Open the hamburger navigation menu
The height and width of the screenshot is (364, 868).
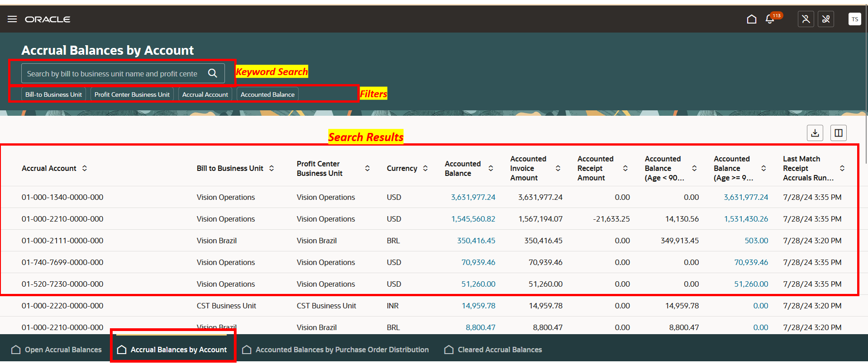[x=12, y=19]
